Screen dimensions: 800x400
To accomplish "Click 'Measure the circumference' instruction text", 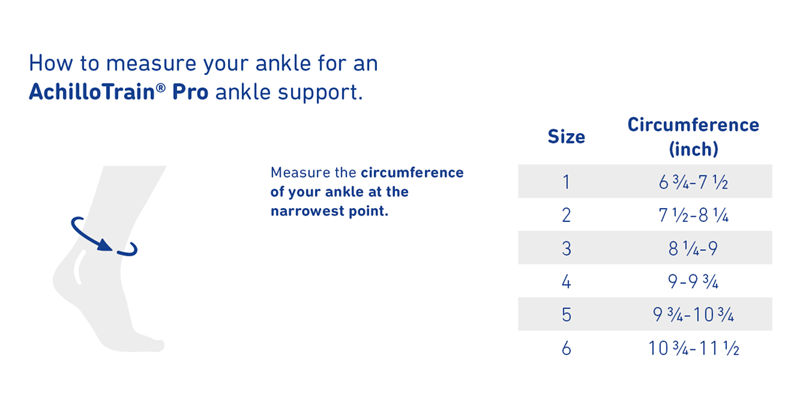I will tap(367, 172).
